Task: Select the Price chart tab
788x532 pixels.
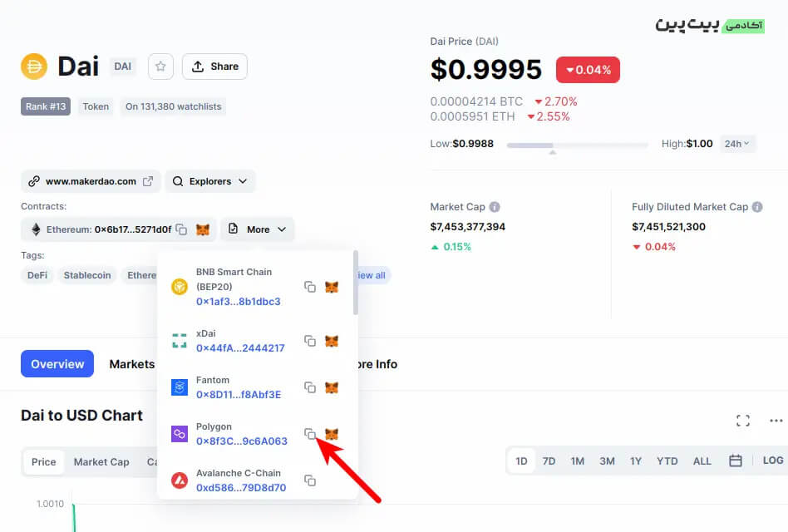Action: pos(44,461)
